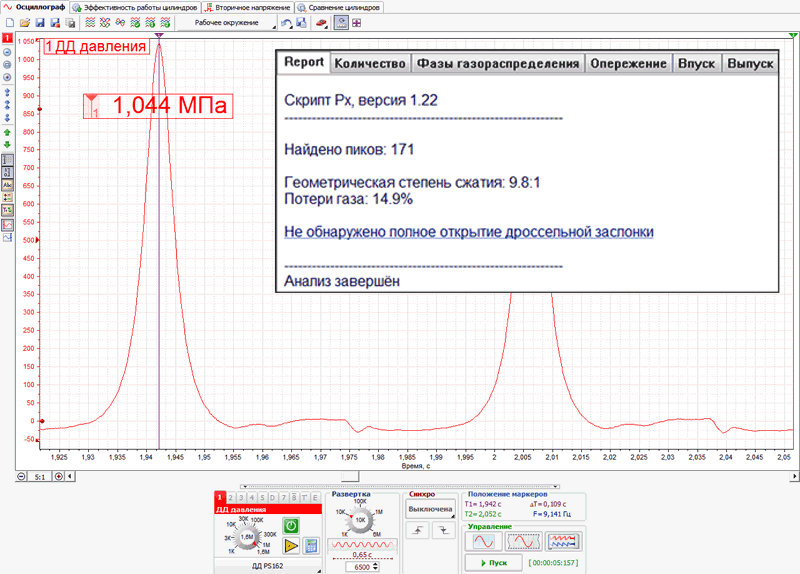Open the channel calculator icon

pyautogui.click(x=311, y=546)
